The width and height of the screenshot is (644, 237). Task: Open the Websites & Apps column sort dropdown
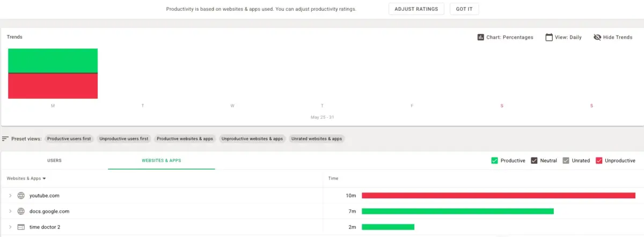pos(44,178)
